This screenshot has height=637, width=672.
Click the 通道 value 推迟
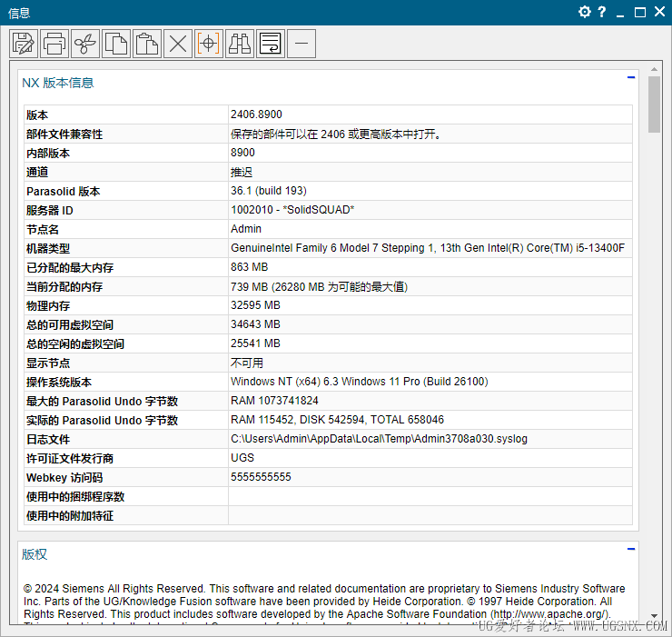tap(242, 172)
